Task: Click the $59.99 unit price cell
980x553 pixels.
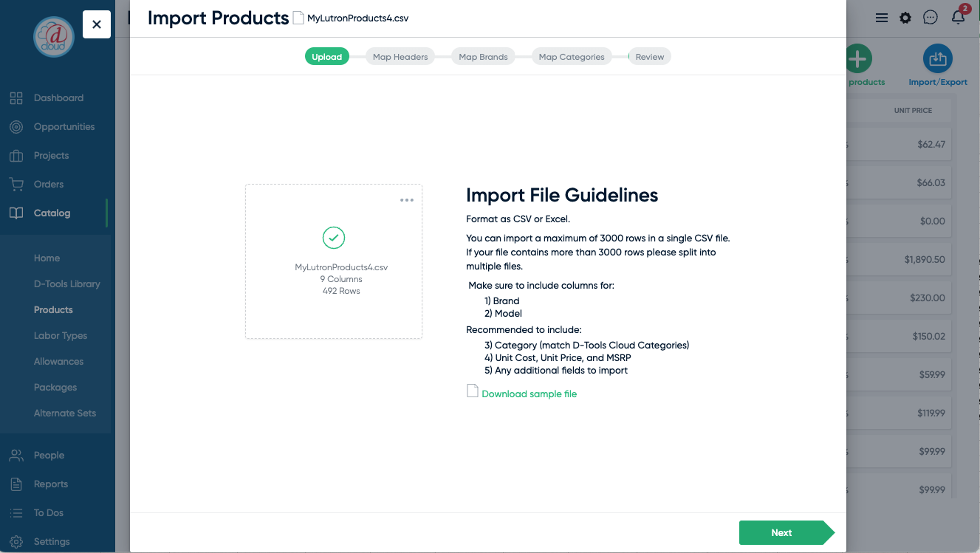Action: click(931, 374)
